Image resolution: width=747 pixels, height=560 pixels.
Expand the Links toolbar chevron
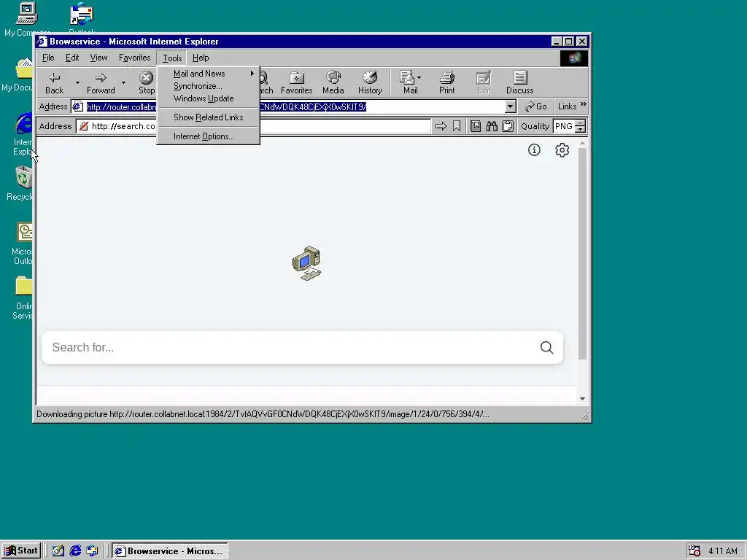click(x=583, y=104)
